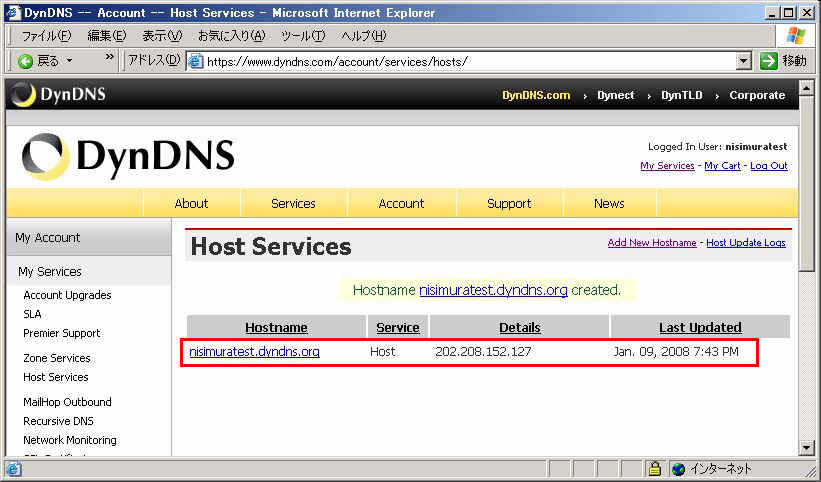Select the Support navigation tab
This screenshot has height=482, width=821.
pyautogui.click(x=509, y=203)
